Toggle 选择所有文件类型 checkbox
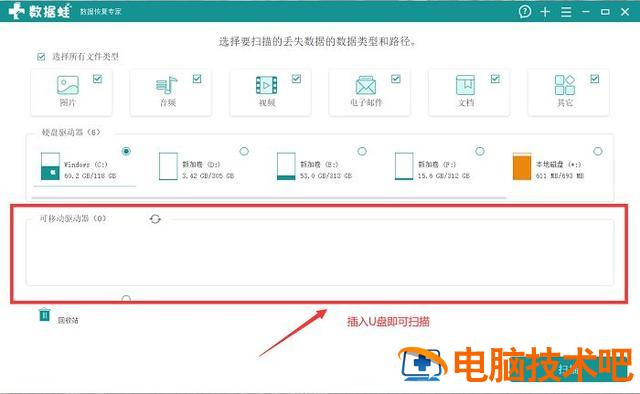This screenshot has height=394, width=640. coord(41,56)
